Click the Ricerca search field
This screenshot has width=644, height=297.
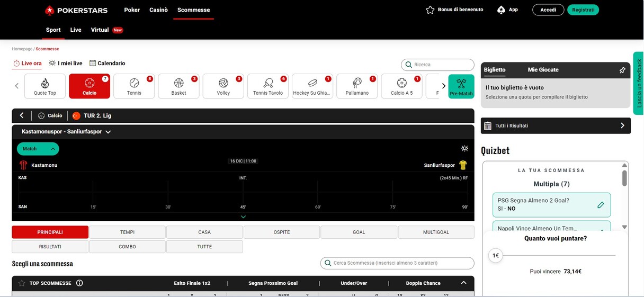point(437,65)
